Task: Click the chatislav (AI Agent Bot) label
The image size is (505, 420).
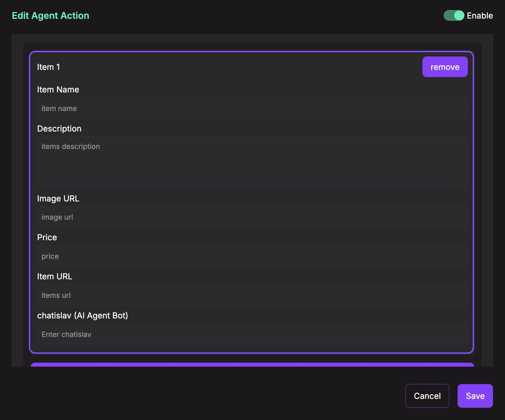Action: (82, 316)
